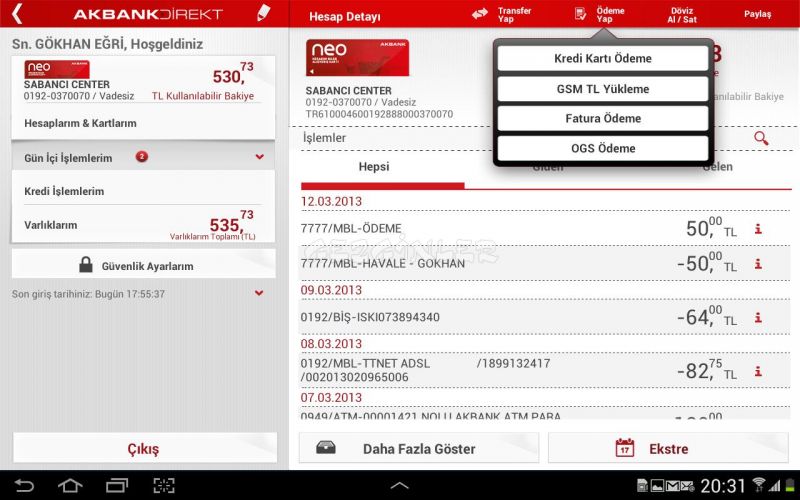Show info for 7777/MBL-ÖDEME transaction

[758, 229]
